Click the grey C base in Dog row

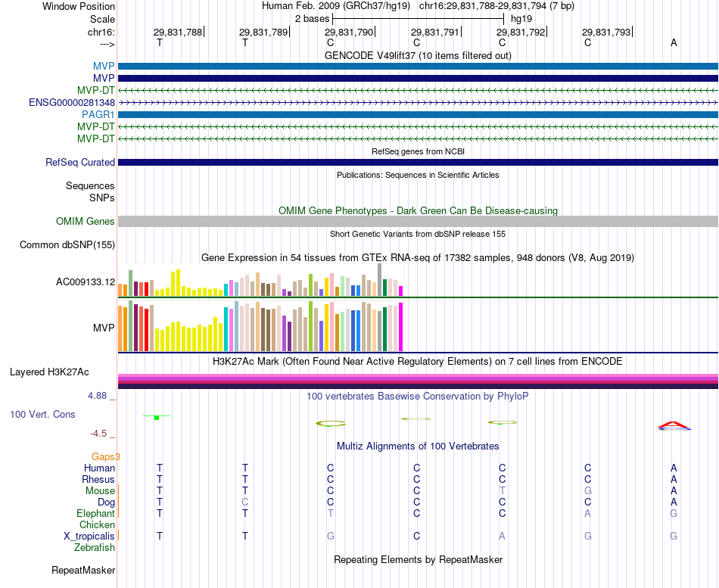[245, 502]
